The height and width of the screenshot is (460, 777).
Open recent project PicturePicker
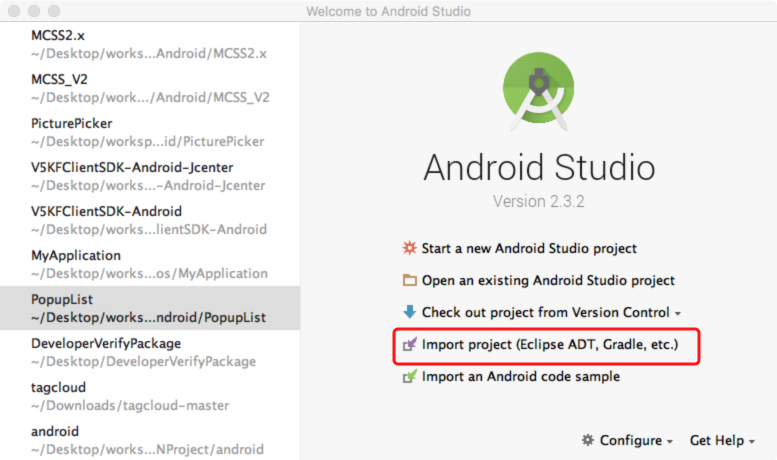pyautogui.click(x=150, y=132)
